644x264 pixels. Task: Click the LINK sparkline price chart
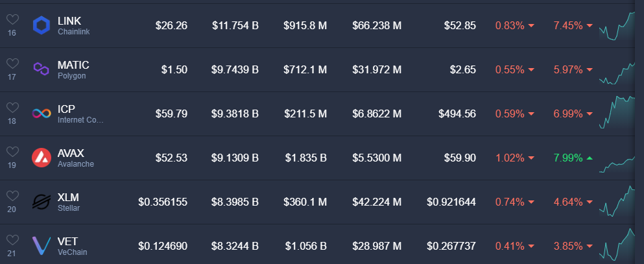[x=617, y=25]
